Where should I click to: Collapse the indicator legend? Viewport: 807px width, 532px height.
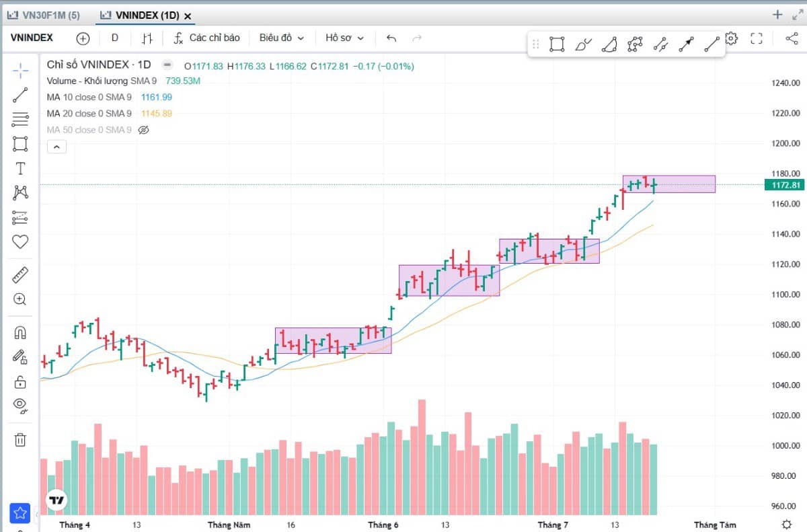[56, 147]
